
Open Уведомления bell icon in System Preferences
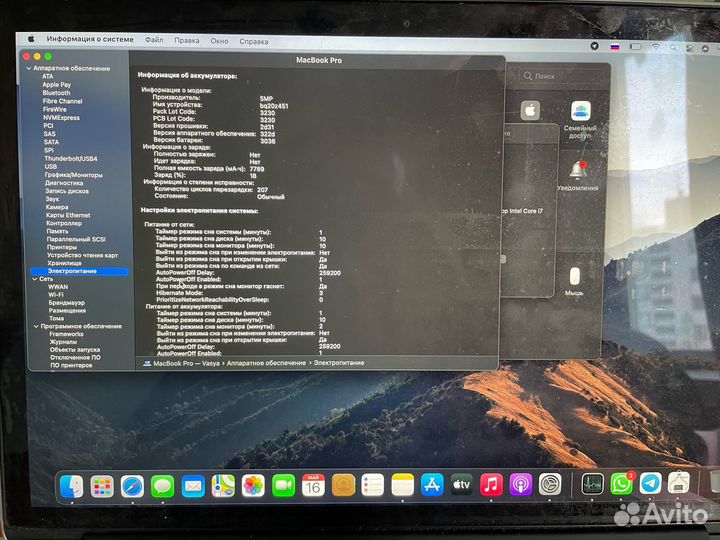pos(578,175)
